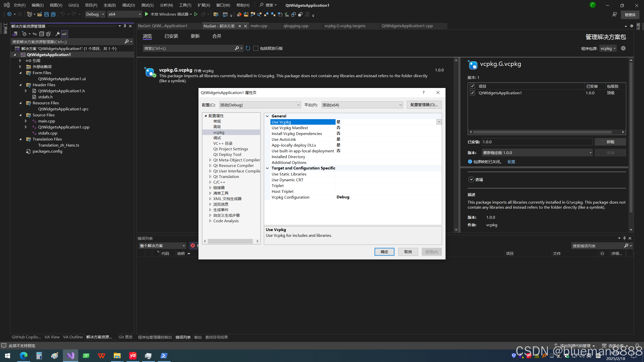This screenshot has height=362, width=644.
Task: Click the open file folder icon
Action: (39, 14)
